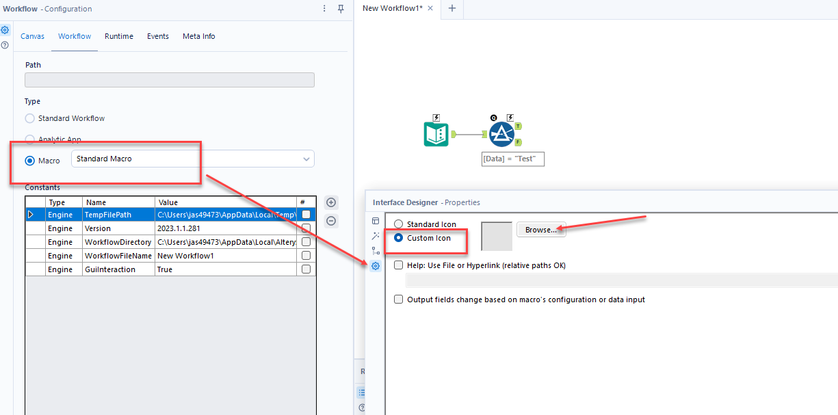Click the Filter tool's True output anchor
This screenshot has height=415, width=838.
click(519, 126)
